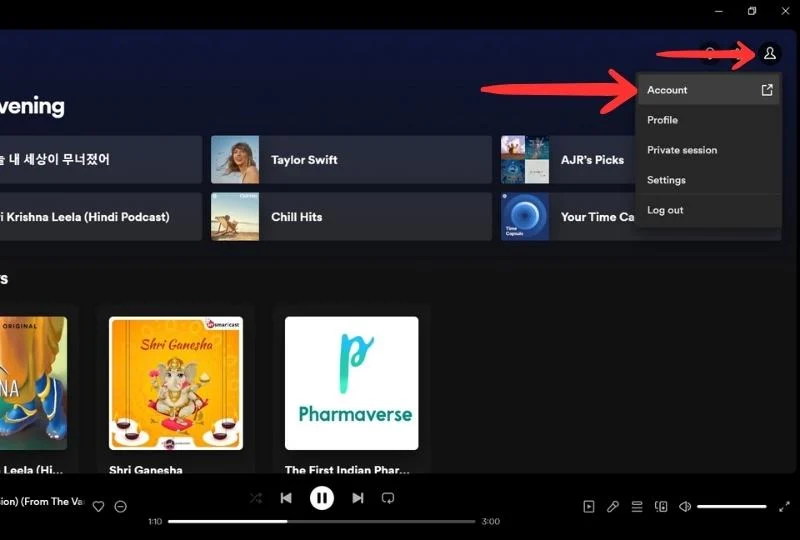Open the Now Playing view icon
Image resolution: width=800 pixels, height=540 pixels.
click(589, 507)
